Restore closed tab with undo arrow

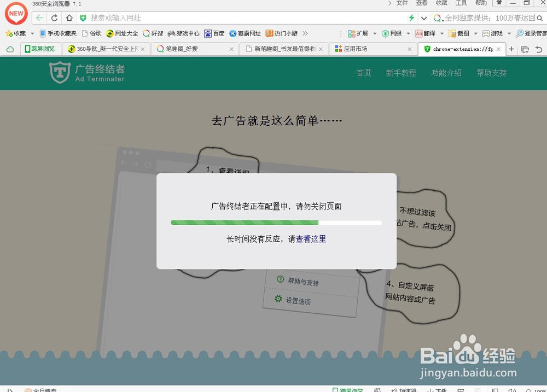539,50
